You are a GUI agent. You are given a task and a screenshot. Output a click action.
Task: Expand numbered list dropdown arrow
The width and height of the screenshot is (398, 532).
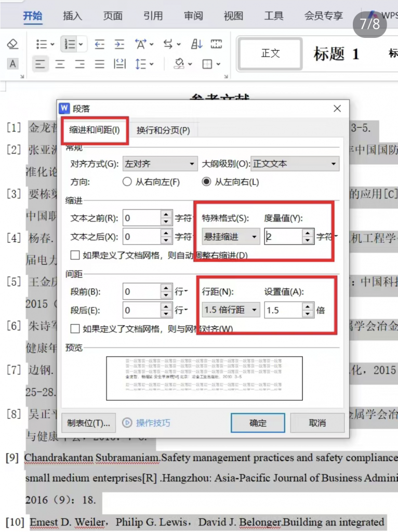81,44
